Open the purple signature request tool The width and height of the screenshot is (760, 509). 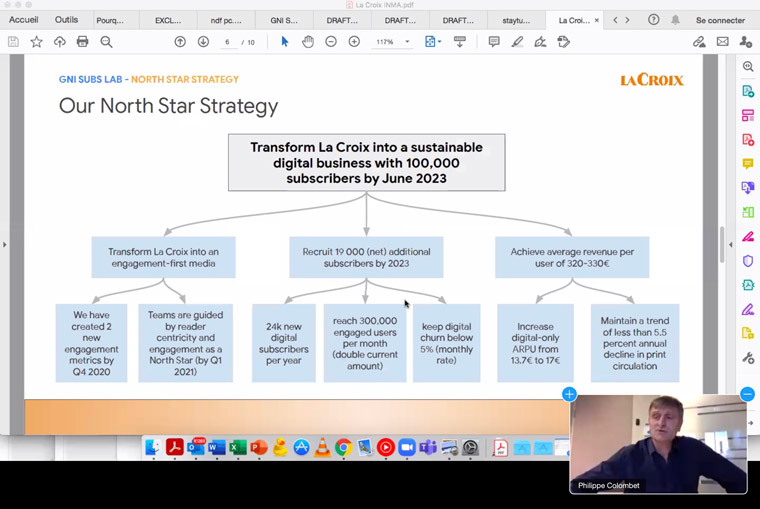[x=748, y=309]
